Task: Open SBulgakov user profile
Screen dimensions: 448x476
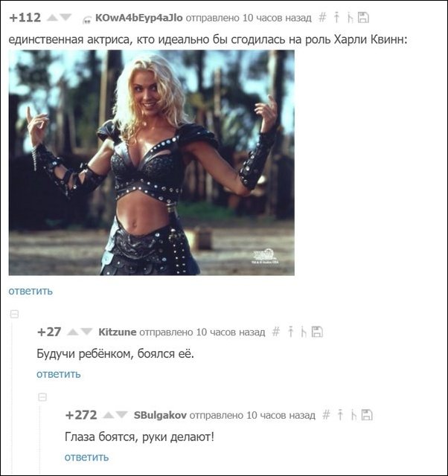Action: click(160, 415)
